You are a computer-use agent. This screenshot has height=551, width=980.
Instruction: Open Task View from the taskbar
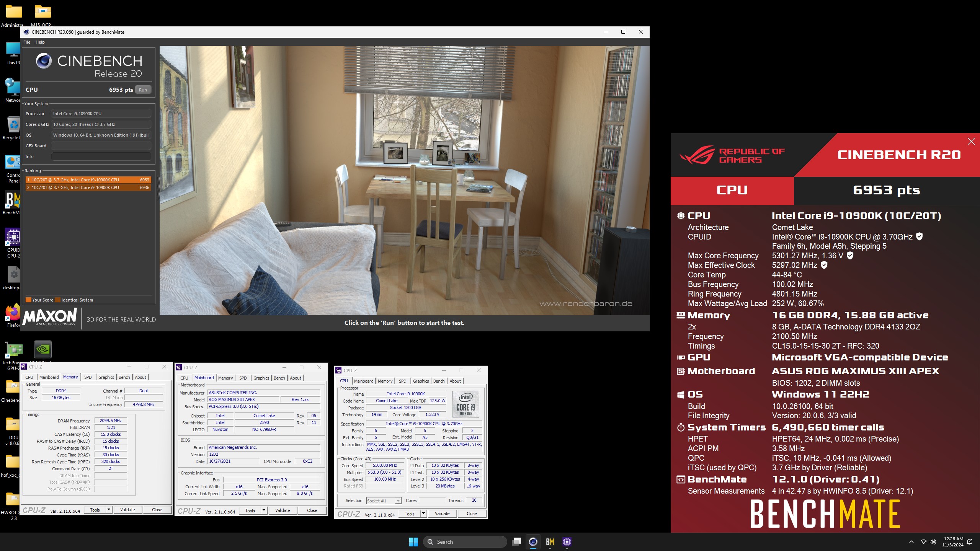point(517,542)
